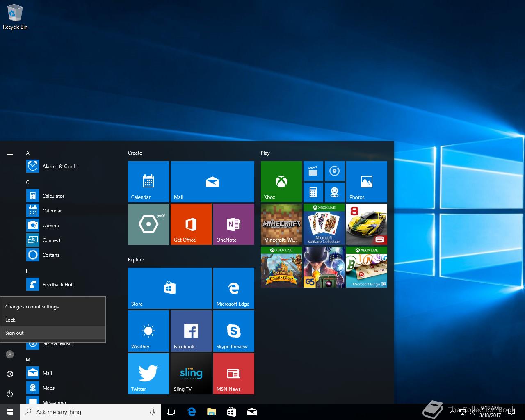Launch the Microsoft Bingo tile
The width and height of the screenshot is (525, 420).
click(367, 267)
